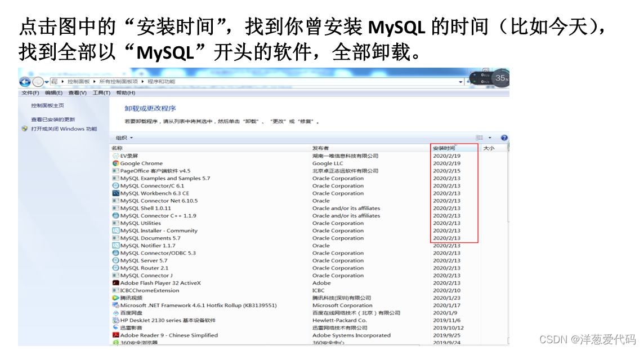This screenshot has width=644, height=350.
Task: Open the 组织 dropdown menu
Action: 124,138
